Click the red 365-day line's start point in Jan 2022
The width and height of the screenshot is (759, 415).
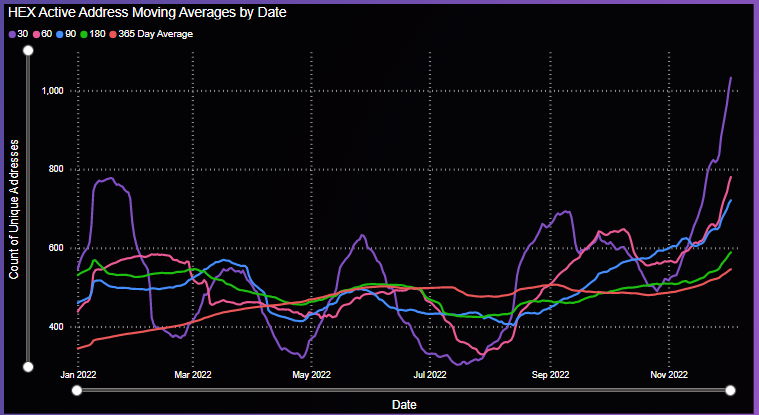[78, 348]
